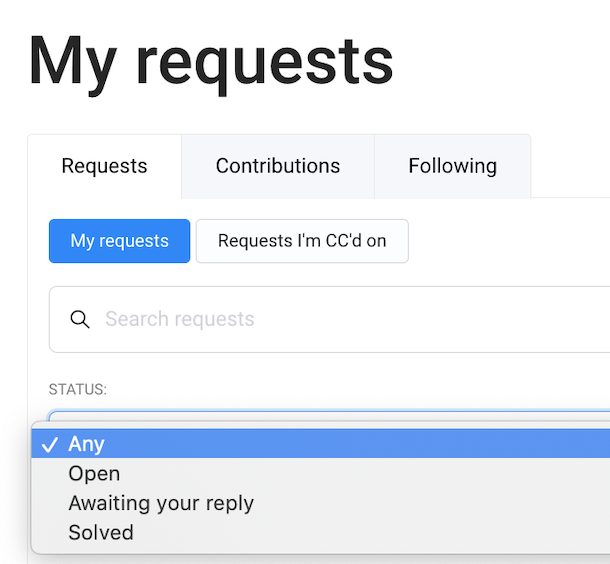Open the Following tab
The width and height of the screenshot is (610, 564).
[x=452, y=166]
